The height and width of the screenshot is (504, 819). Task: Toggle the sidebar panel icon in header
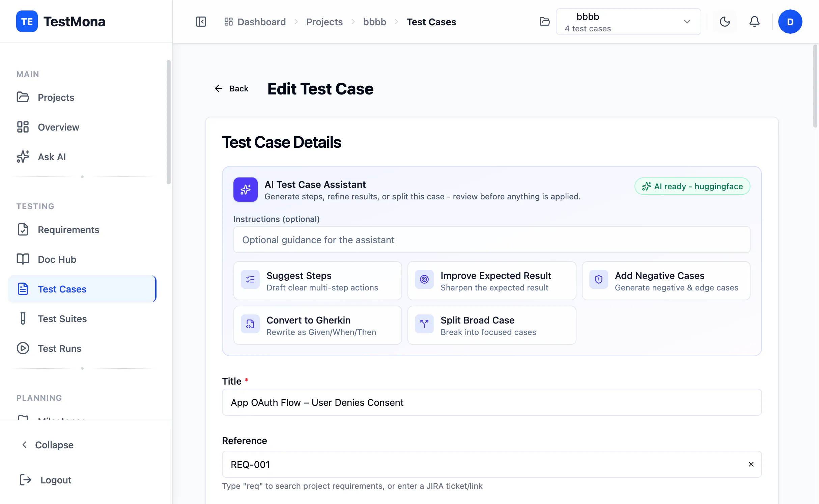tap(201, 22)
